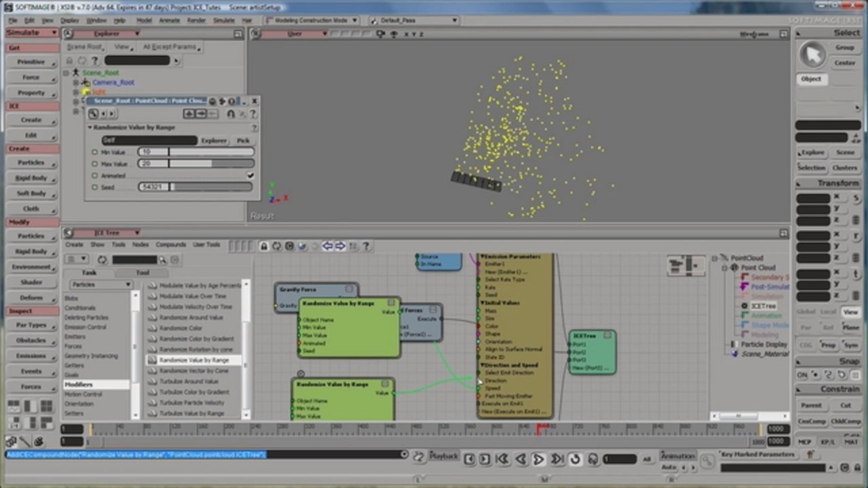868x488 pixels.
Task: Click the Parent button under Constrain
Action: point(811,406)
